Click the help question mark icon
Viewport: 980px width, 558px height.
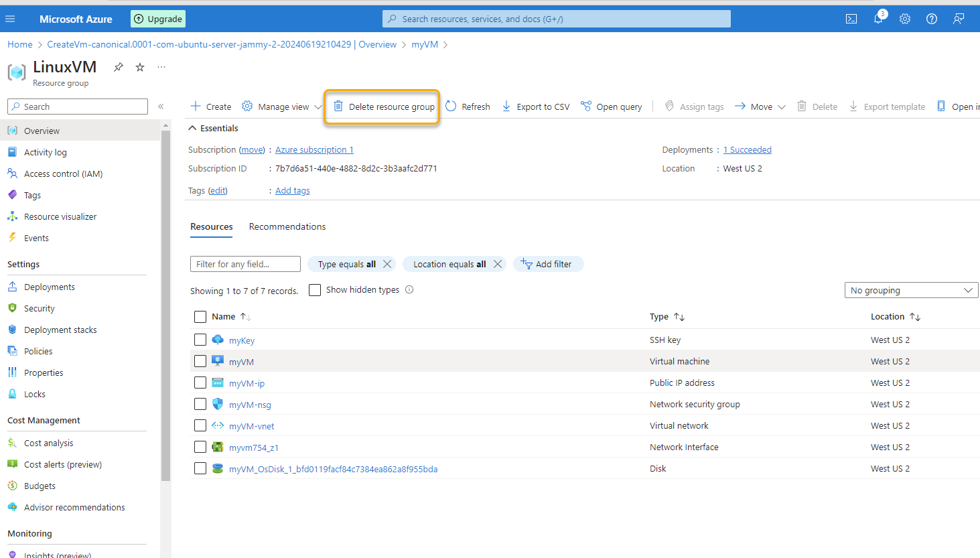[932, 19]
